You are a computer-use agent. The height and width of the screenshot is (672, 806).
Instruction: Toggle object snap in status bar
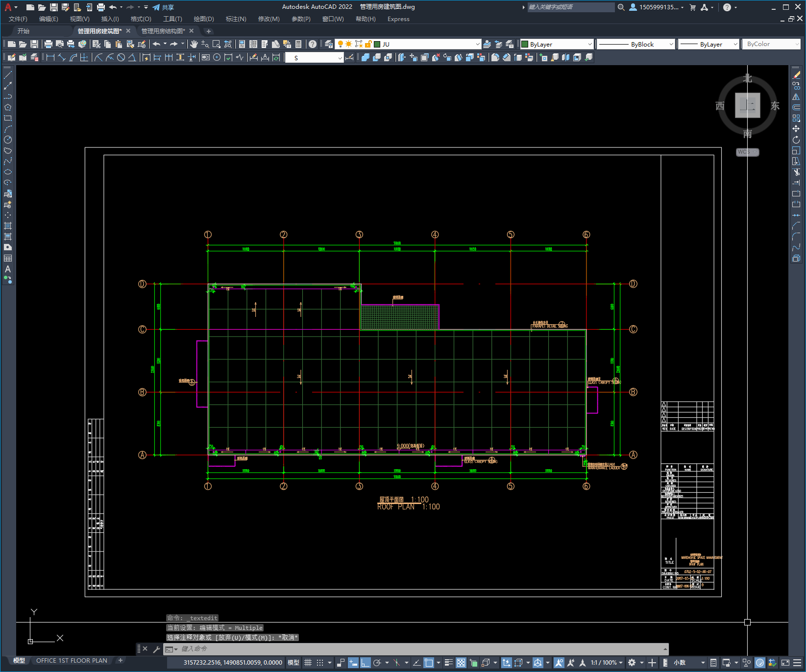tap(429, 663)
